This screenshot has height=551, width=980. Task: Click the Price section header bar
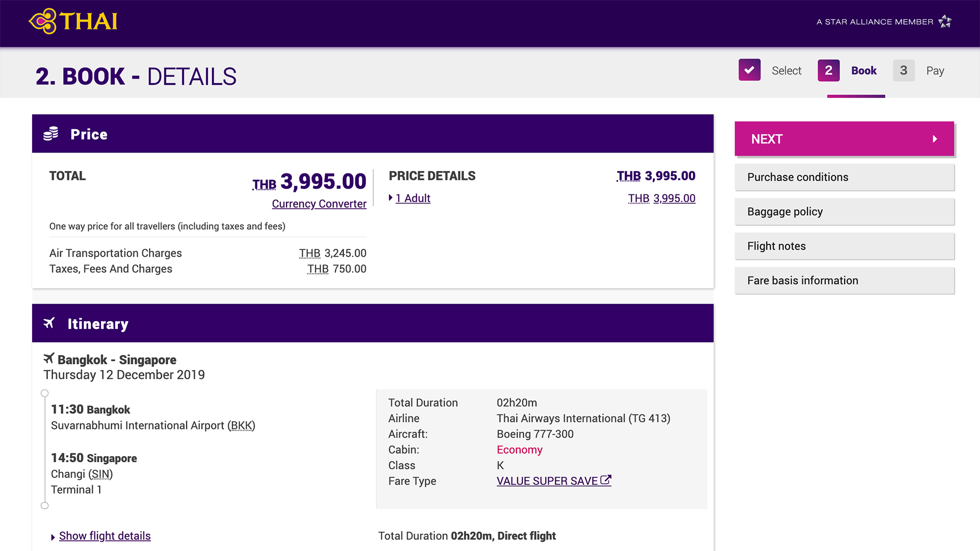(x=373, y=134)
